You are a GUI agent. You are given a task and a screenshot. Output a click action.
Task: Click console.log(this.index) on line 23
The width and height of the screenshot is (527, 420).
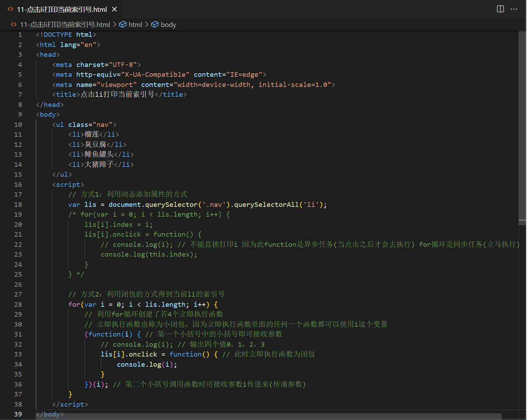click(x=149, y=255)
